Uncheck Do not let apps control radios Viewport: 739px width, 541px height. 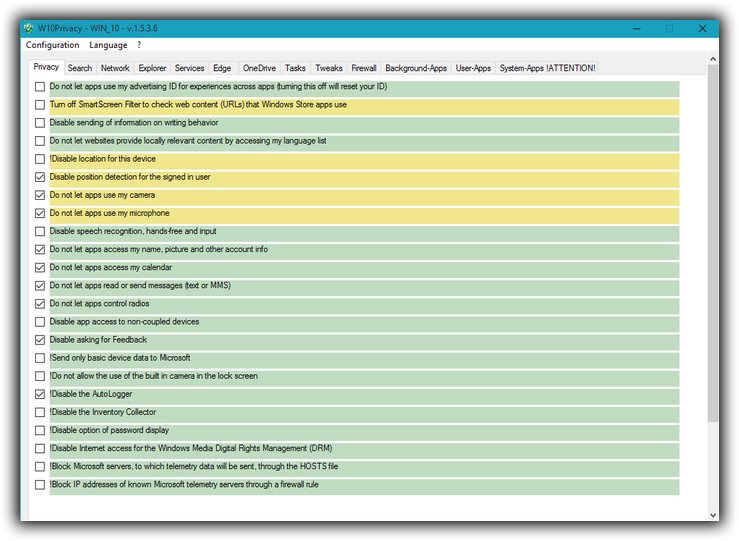point(40,304)
